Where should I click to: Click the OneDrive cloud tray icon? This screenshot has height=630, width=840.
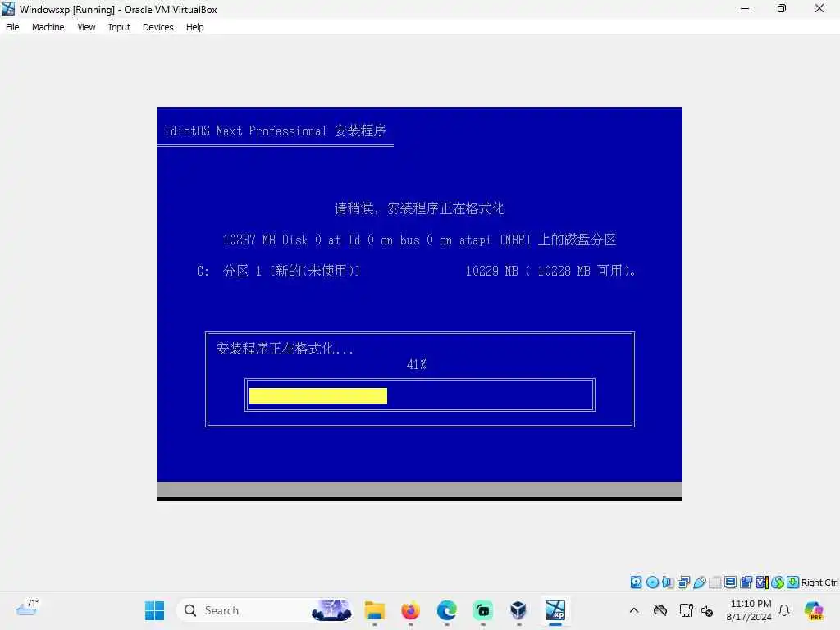click(660, 610)
